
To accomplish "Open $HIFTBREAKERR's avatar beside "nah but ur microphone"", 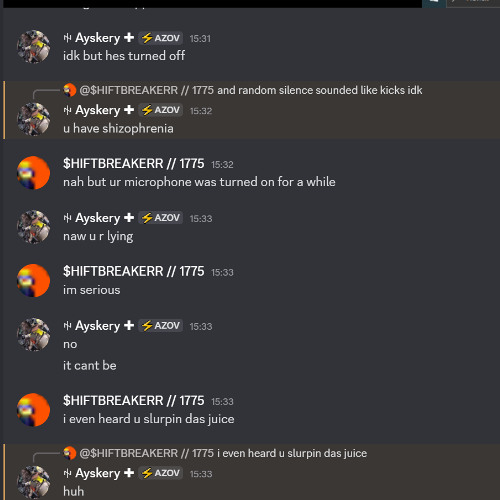I will tap(33, 173).
